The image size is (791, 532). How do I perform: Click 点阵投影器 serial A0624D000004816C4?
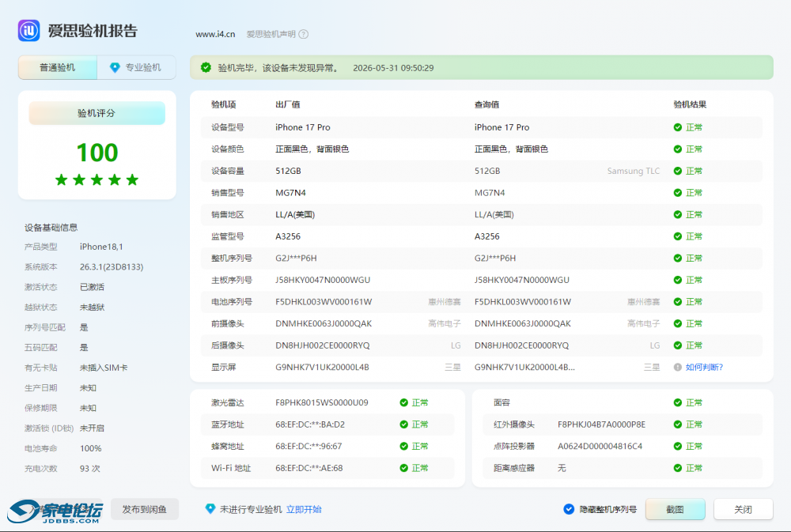pyautogui.click(x=600, y=447)
